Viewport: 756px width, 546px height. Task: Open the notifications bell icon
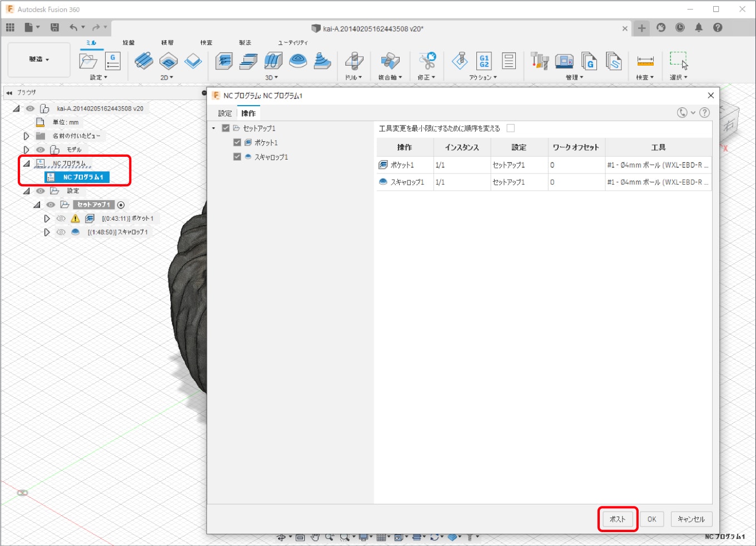[699, 27]
